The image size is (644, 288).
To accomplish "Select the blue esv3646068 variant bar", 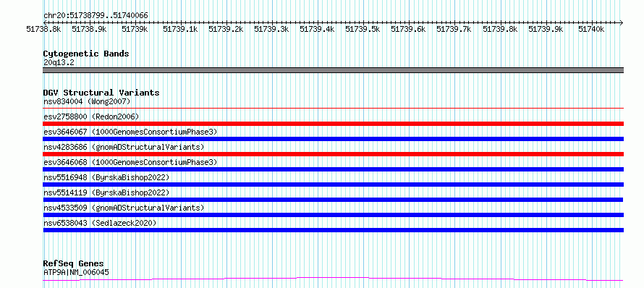I will point(333,169).
